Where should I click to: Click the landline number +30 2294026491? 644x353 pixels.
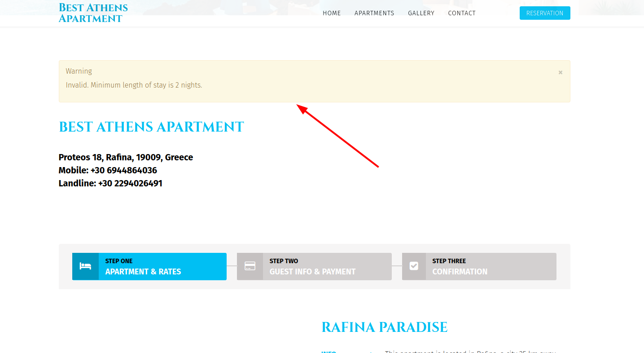point(130,183)
